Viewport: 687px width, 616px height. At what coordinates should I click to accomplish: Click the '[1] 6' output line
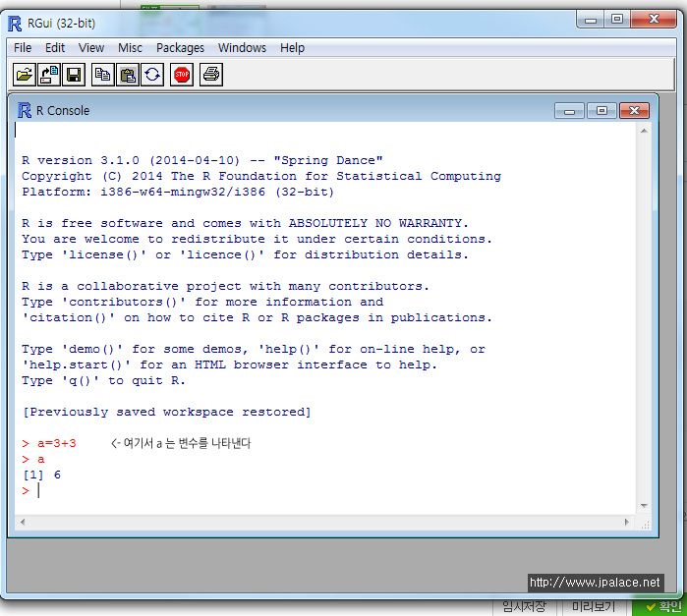point(41,475)
